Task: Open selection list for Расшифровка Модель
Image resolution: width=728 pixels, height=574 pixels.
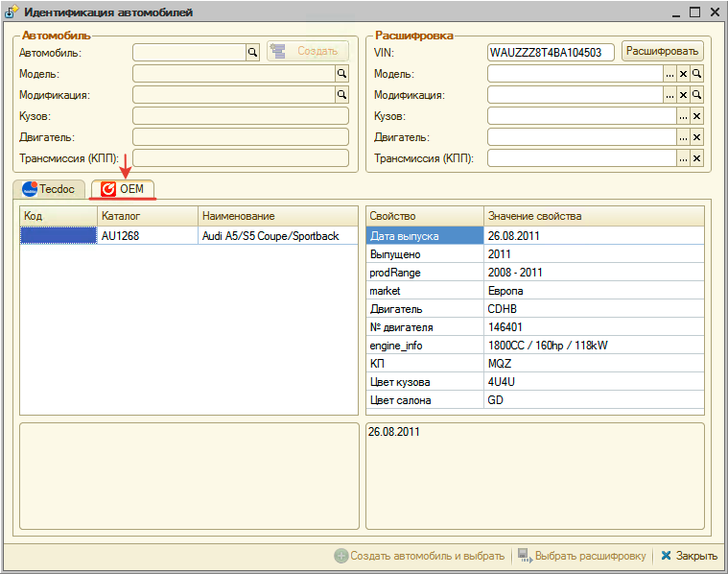Action: tap(670, 74)
